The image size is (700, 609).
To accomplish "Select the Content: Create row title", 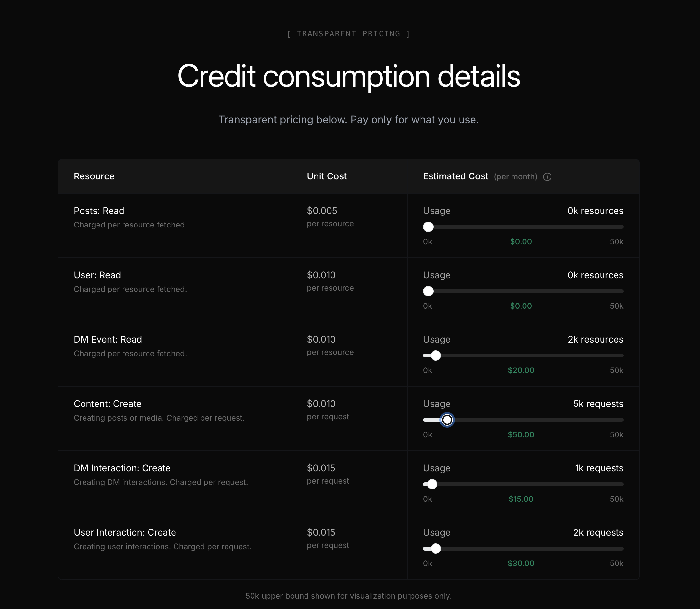I will coord(107,404).
